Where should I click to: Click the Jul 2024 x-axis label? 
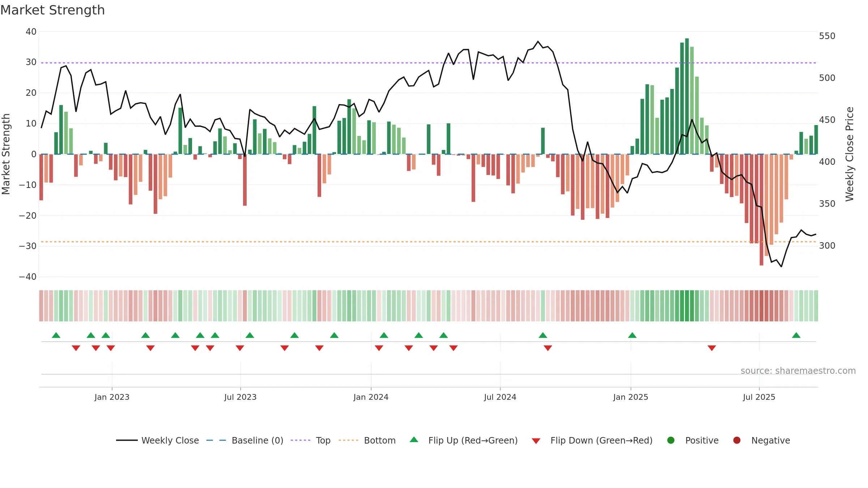tap(500, 397)
